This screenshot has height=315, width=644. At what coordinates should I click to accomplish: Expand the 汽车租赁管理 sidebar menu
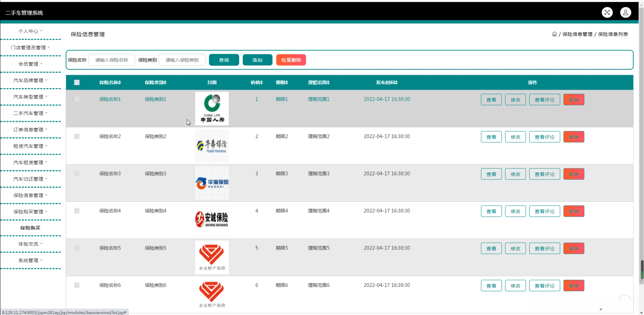point(31,163)
